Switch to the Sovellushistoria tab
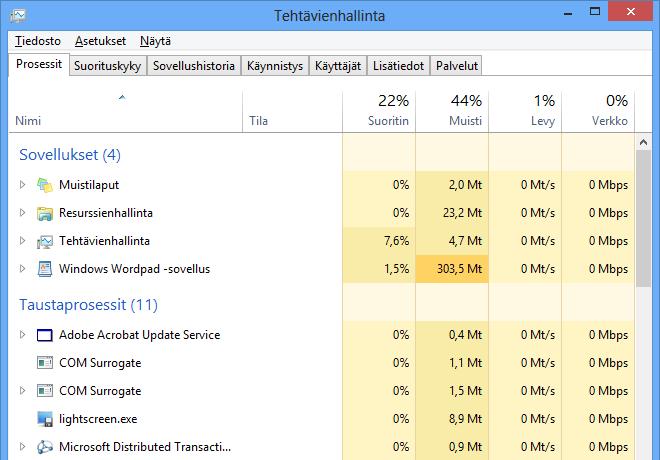 (194, 66)
